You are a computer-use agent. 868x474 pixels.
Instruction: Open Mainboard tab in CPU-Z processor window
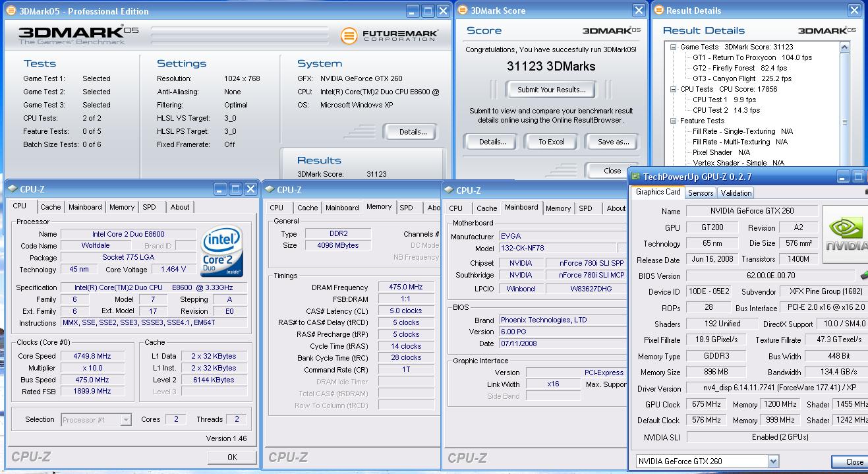pos(86,207)
